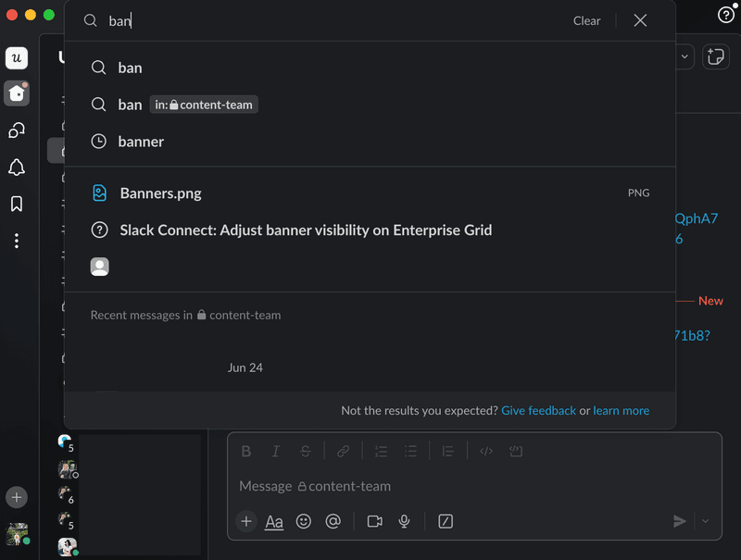The width and height of the screenshot is (741, 560).
Task: Insert an emoji in the message composer
Action: click(304, 521)
